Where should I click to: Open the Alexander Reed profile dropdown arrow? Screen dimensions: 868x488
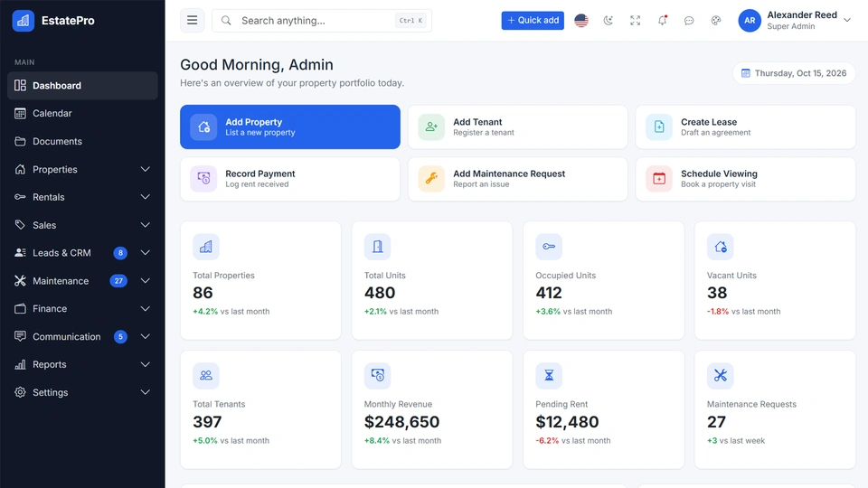pyautogui.click(x=847, y=21)
